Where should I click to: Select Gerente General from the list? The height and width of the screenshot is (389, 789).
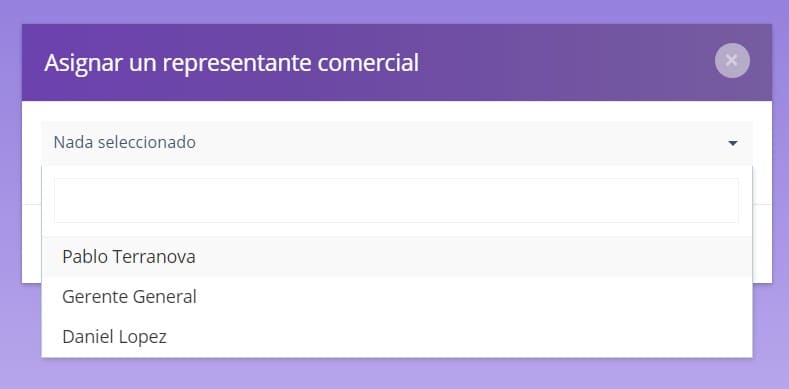(x=397, y=297)
